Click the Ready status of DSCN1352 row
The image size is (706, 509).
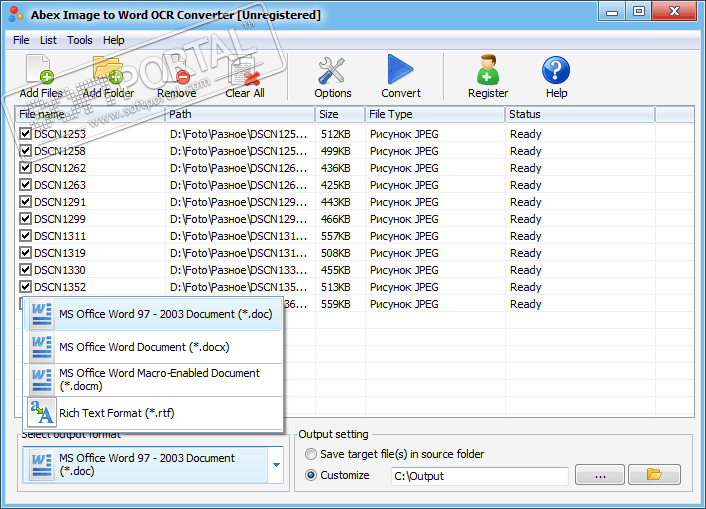(525, 287)
